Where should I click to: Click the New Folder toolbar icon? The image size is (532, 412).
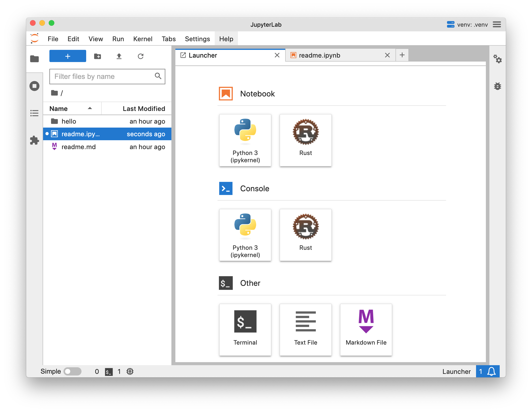coord(97,56)
